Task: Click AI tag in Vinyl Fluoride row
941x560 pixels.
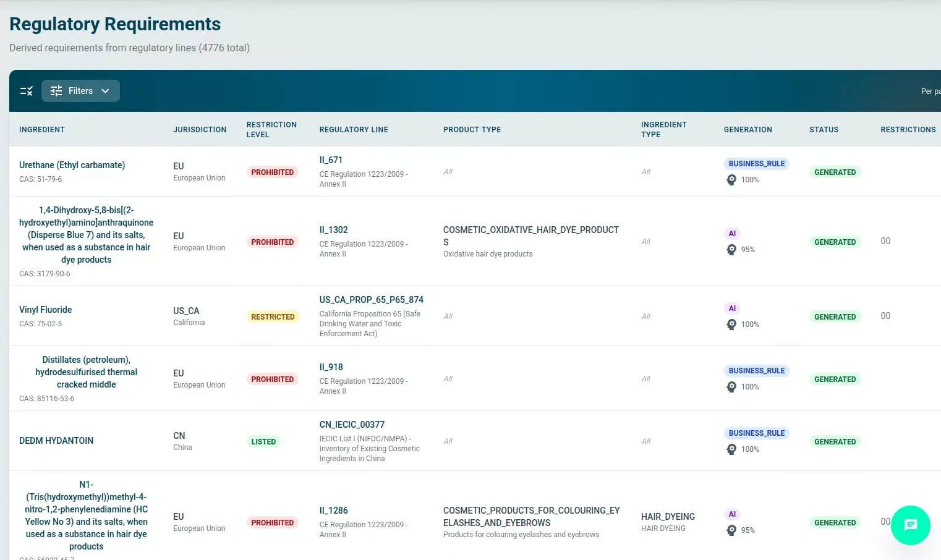Action: [732, 308]
